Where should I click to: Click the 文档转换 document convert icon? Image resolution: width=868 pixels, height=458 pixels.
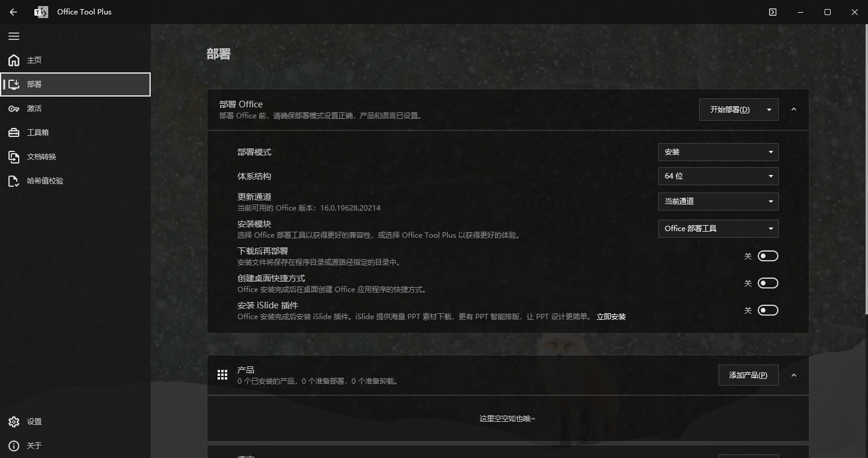pos(14,157)
